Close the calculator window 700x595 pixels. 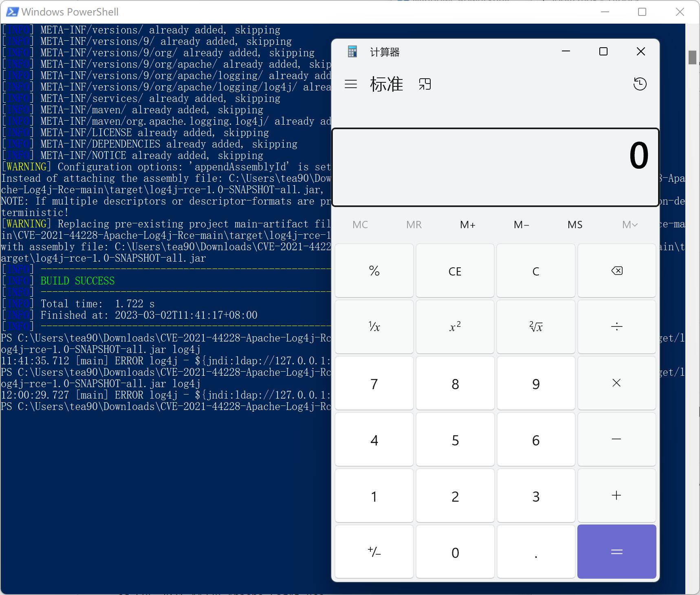[641, 51]
